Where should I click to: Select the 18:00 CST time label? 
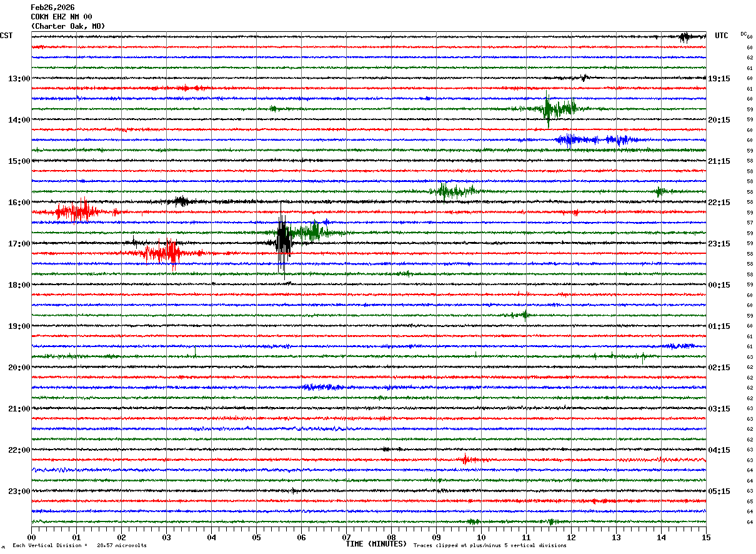pos(19,285)
